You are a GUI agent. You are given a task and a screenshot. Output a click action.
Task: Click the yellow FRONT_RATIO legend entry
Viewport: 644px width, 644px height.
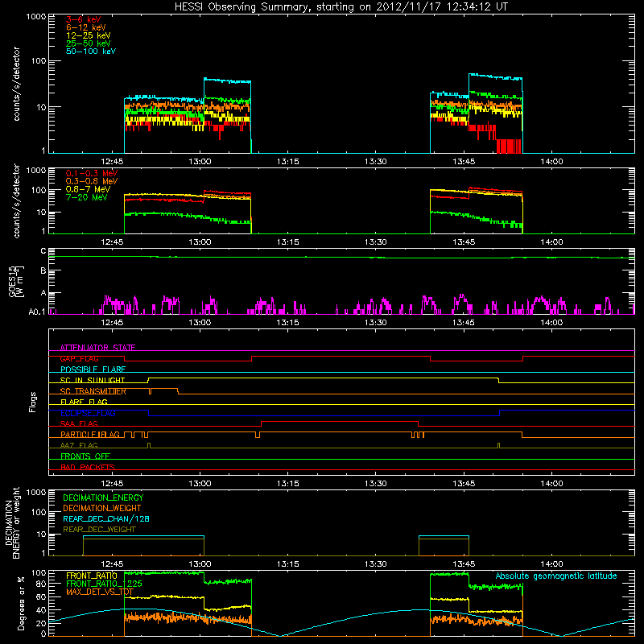point(92,576)
